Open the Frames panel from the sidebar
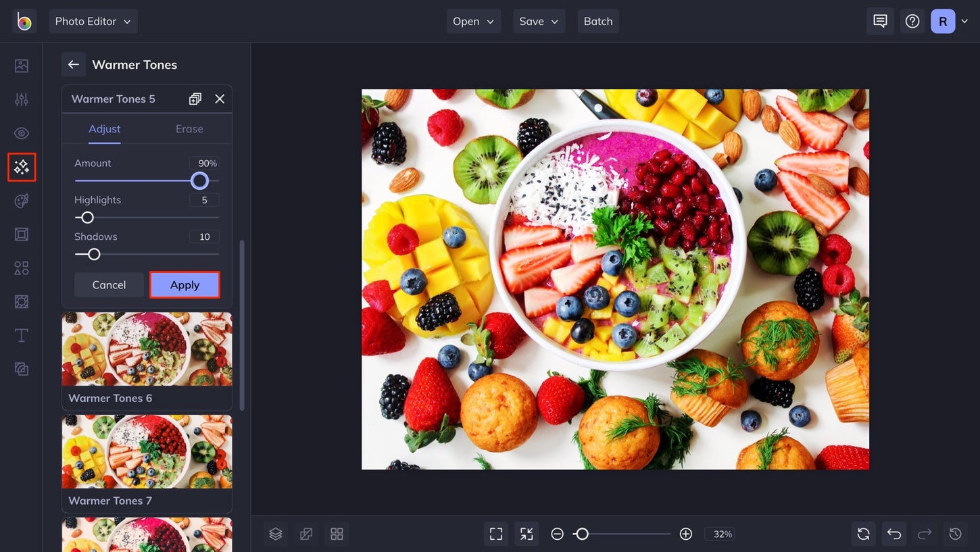The image size is (980, 552). pos(21,234)
